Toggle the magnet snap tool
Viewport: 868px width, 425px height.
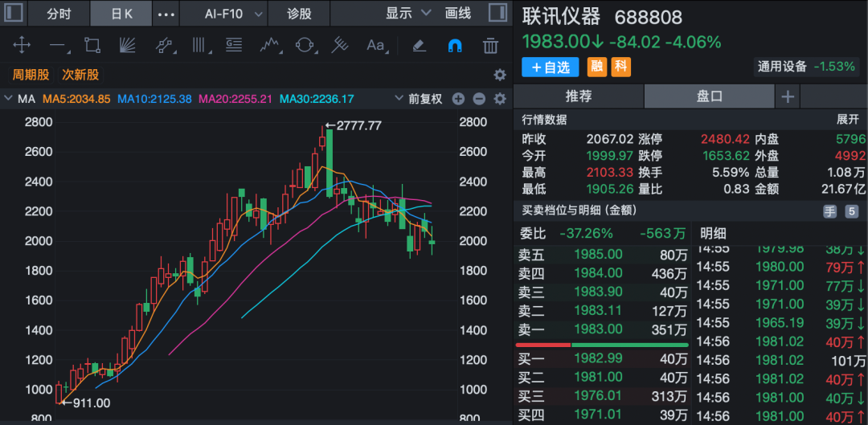click(454, 45)
